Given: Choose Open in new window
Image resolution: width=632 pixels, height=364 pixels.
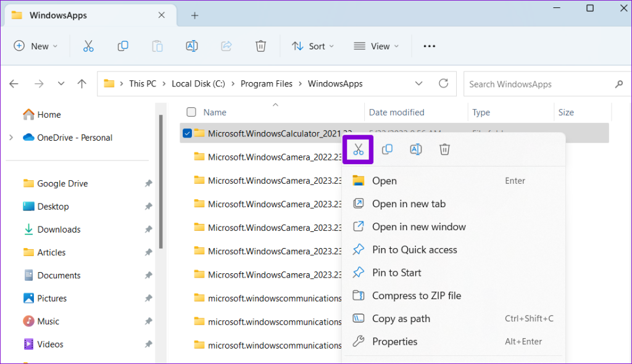Looking at the screenshot, I should 453,226.
